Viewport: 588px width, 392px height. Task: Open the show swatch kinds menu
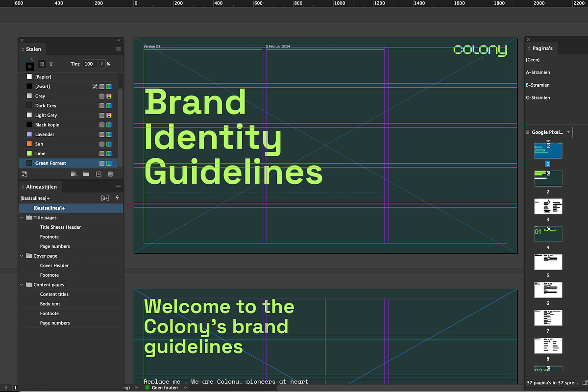coord(74,173)
